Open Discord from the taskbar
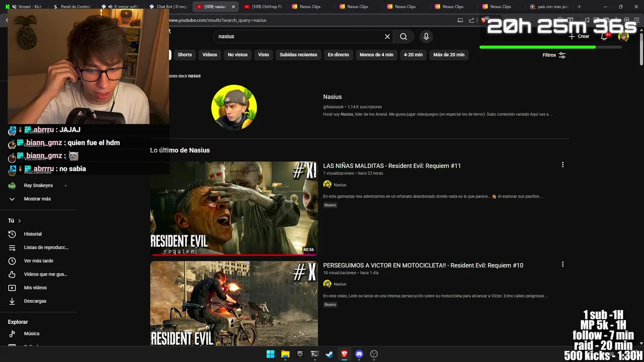The height and width of the screenshot is (362, 644). coord(359,354)
